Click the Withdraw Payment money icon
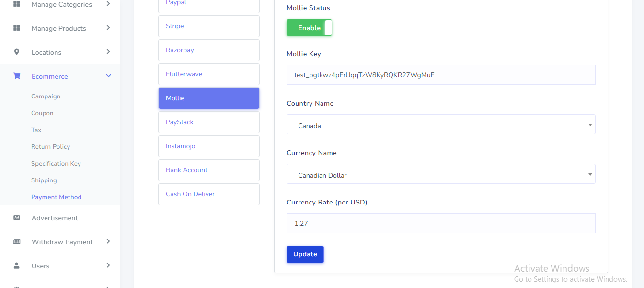644x288 pixels. tap(17, 242)
